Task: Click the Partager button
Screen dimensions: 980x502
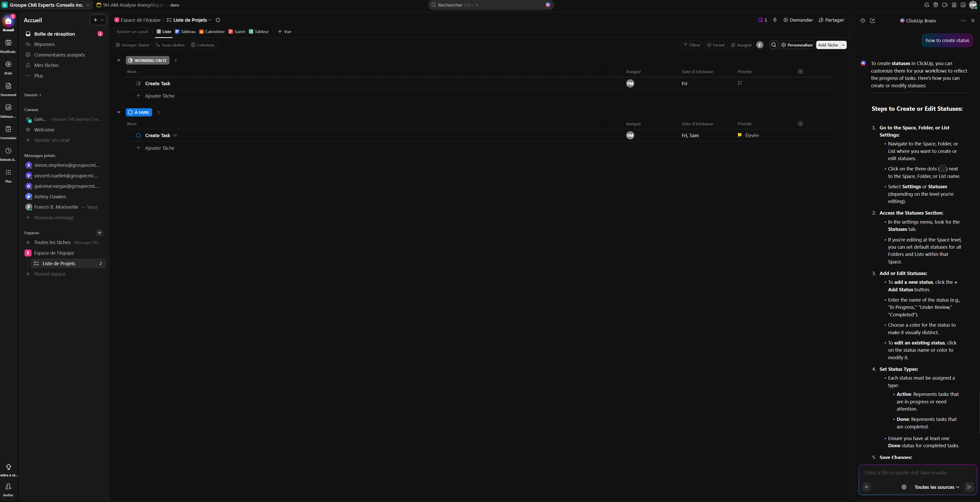Action: point(831,20)
